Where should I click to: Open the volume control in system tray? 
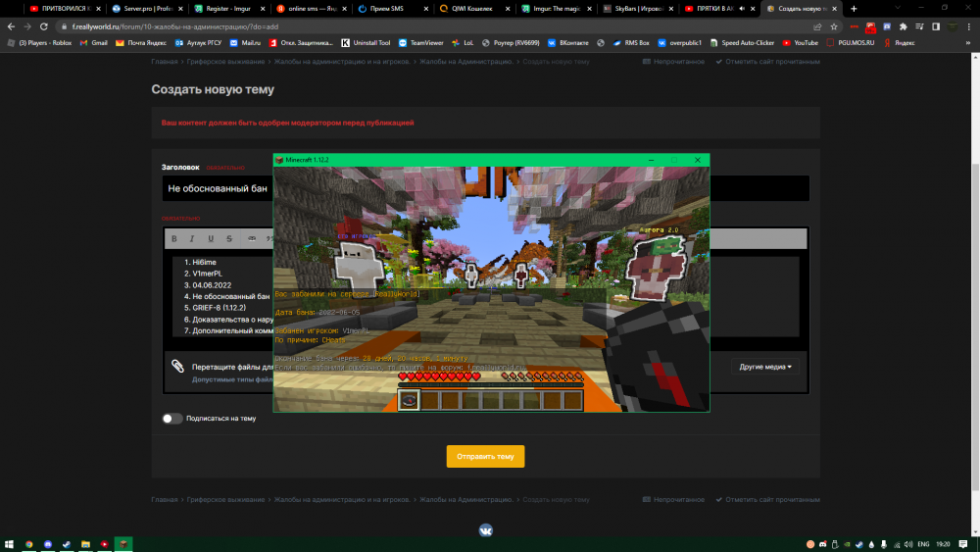coord(908,544)
